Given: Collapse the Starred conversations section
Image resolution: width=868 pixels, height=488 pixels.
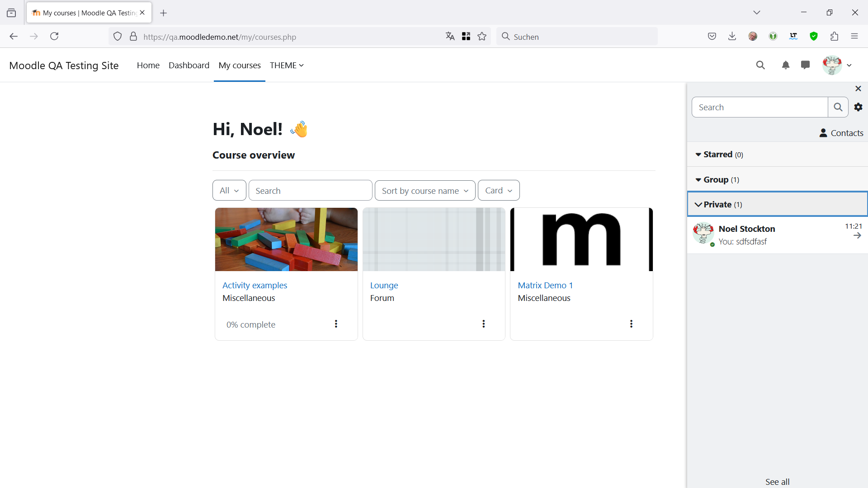Looking at the screenshot, I should pos(777,155).
